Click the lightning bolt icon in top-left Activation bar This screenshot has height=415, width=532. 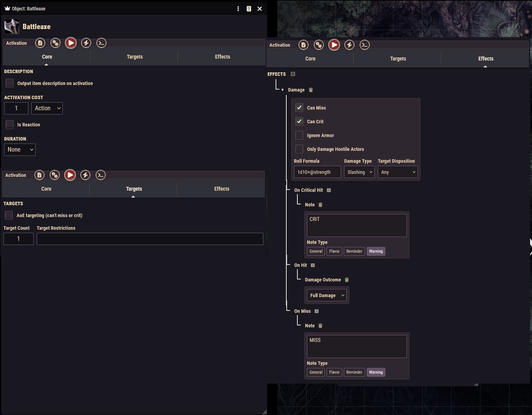[86, 43]
